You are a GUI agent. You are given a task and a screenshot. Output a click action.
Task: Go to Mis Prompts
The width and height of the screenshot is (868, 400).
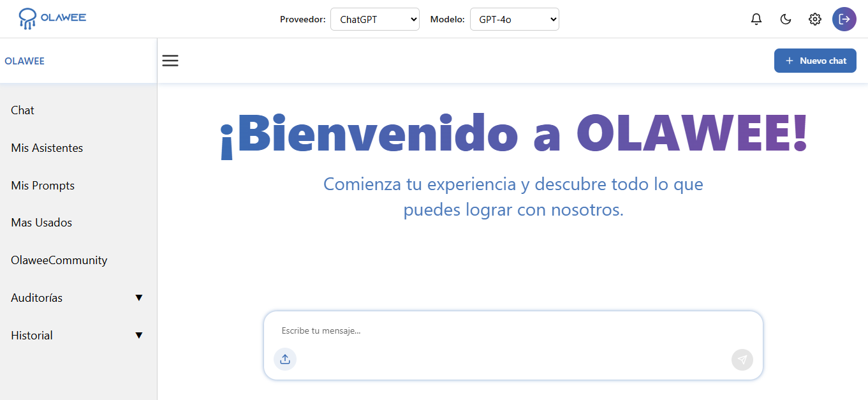tap(43, 186)
